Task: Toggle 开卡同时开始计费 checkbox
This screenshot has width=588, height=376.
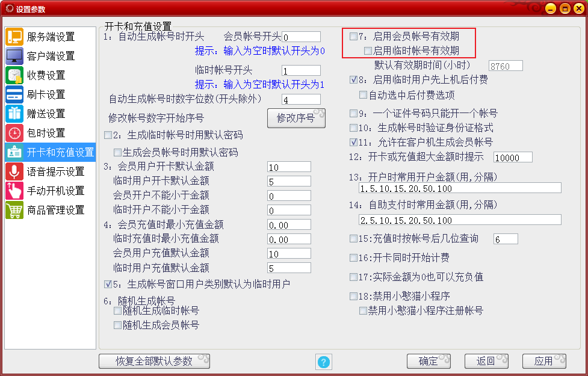Action: [353, 257]
